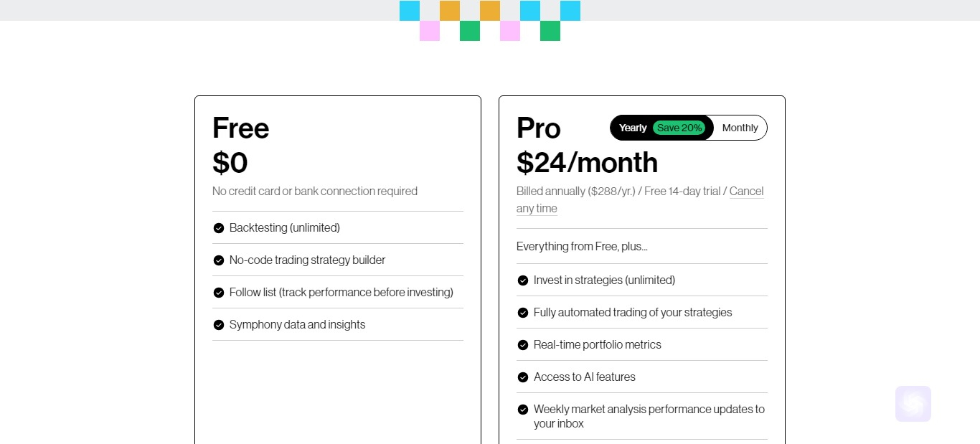Click checkmark icon beside No-code trading strategy builder
The image size is (980, 444).
[x=219, y=260]
